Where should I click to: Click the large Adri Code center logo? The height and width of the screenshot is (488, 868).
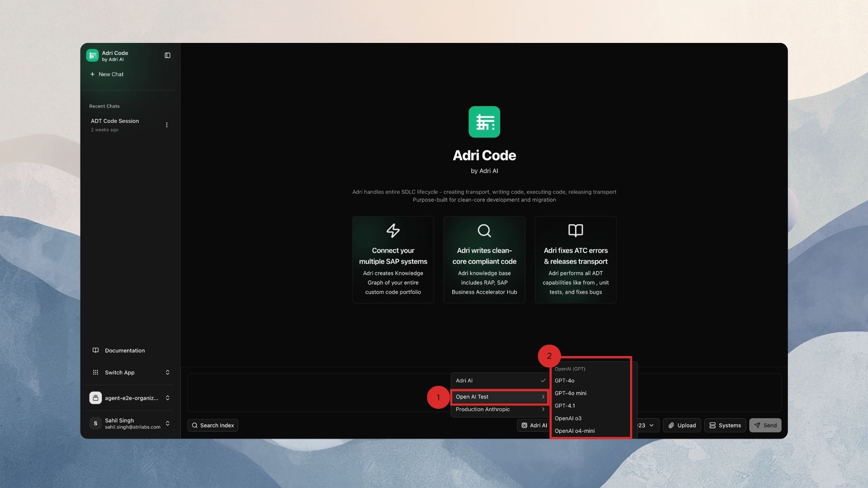point(484,122)
